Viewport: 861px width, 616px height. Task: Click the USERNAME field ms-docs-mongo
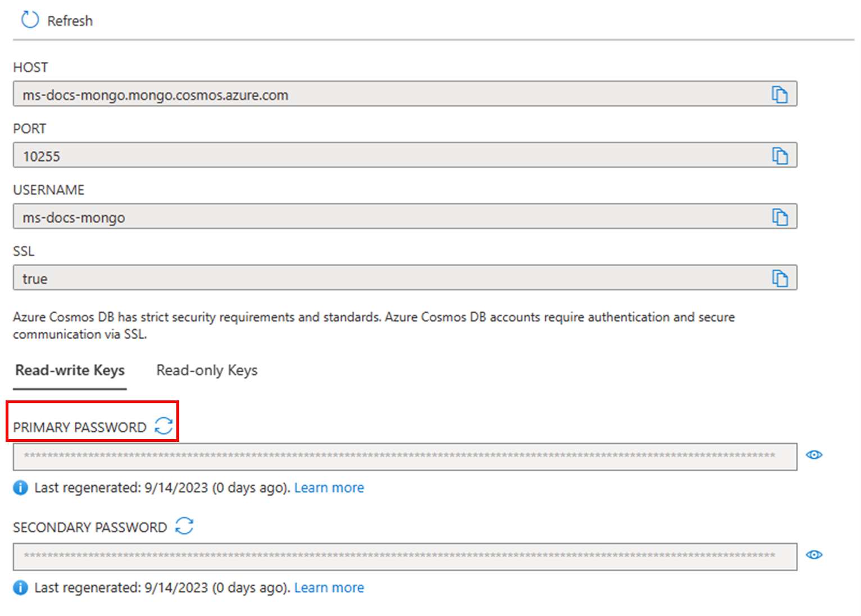point(405,216)
